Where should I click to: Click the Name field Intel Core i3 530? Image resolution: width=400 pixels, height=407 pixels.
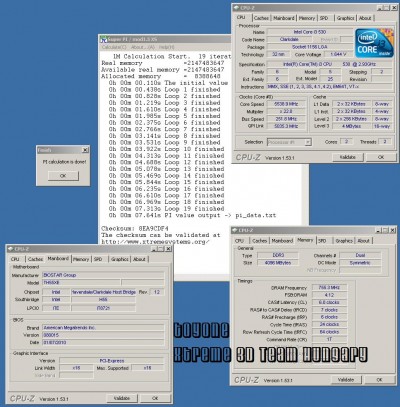[x=310, y=32]
